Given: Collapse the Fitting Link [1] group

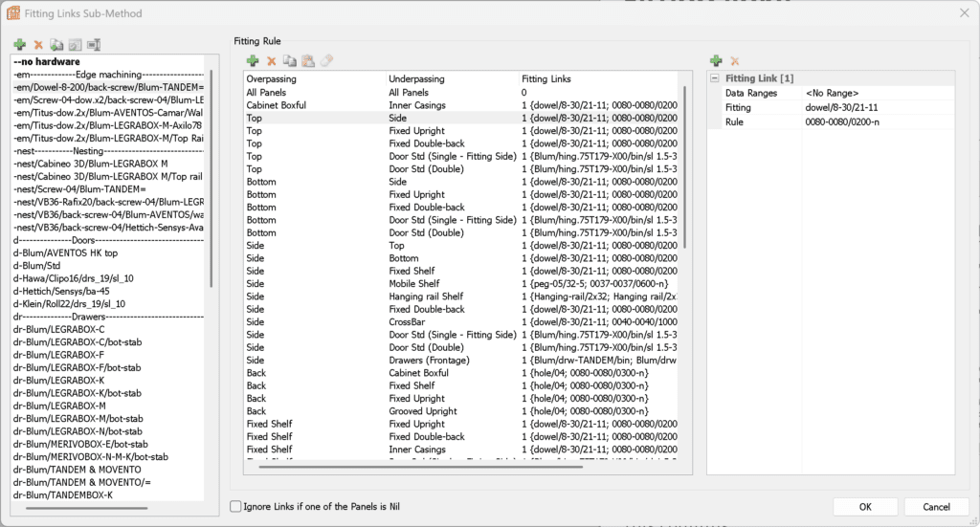Looking at the screenshot, I should click(715, 78).
